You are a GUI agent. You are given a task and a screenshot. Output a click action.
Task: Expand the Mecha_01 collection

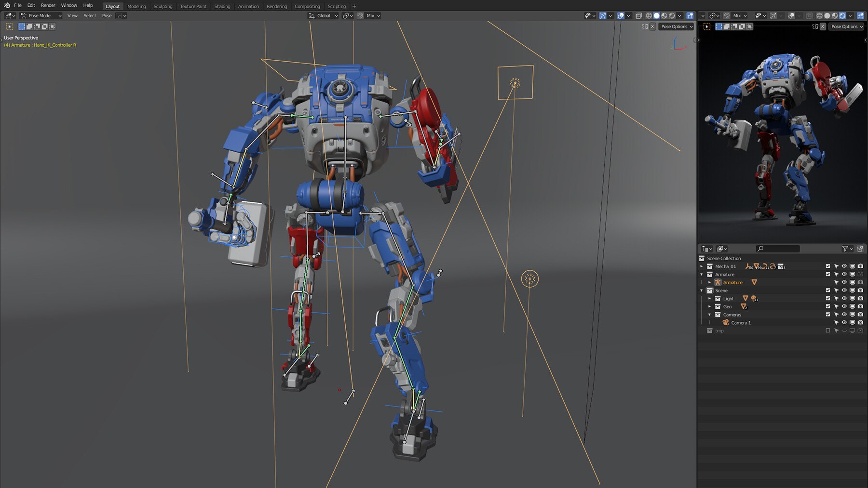click(x=702, y=266)
